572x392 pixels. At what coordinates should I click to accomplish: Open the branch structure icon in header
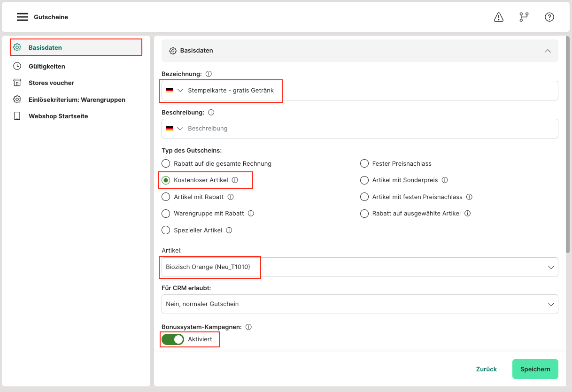(x=524, y=17)
